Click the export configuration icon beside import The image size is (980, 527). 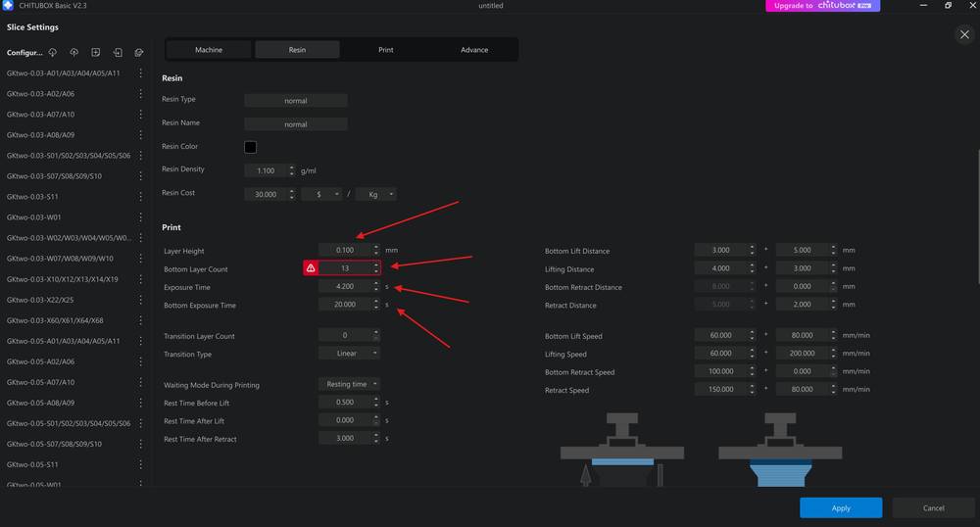coord(139,53)
